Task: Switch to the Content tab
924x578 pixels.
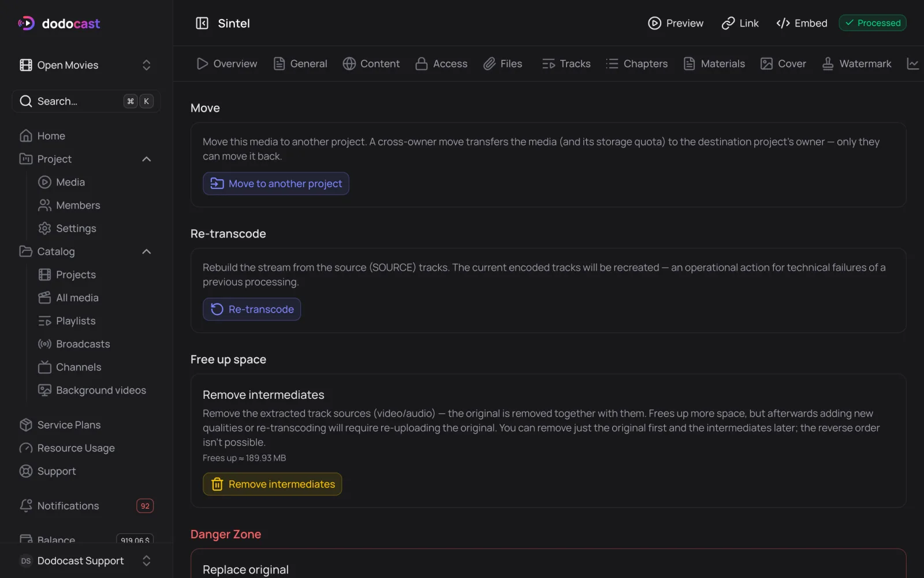Action: click(x=371, y=64)
